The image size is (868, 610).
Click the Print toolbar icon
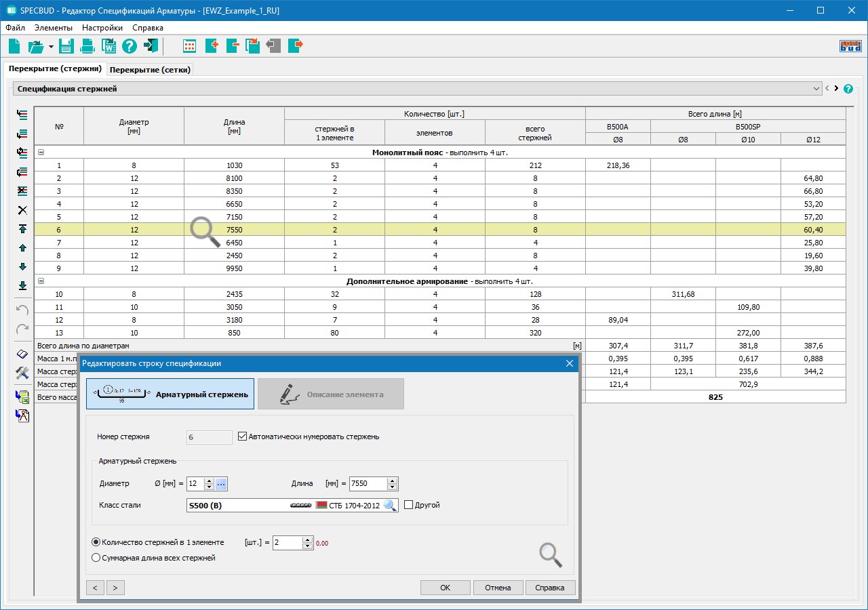(87, 46)
